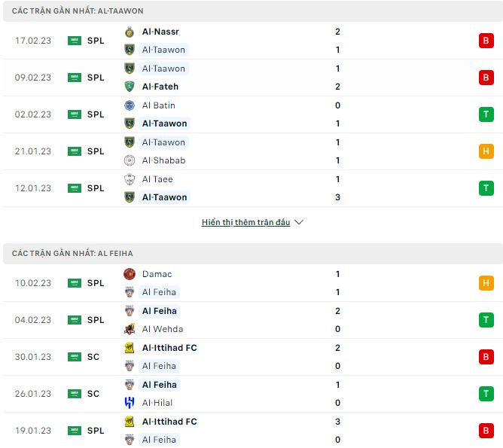Click the Al Taee club crest icon
The image size is (503, 448).
130,179
